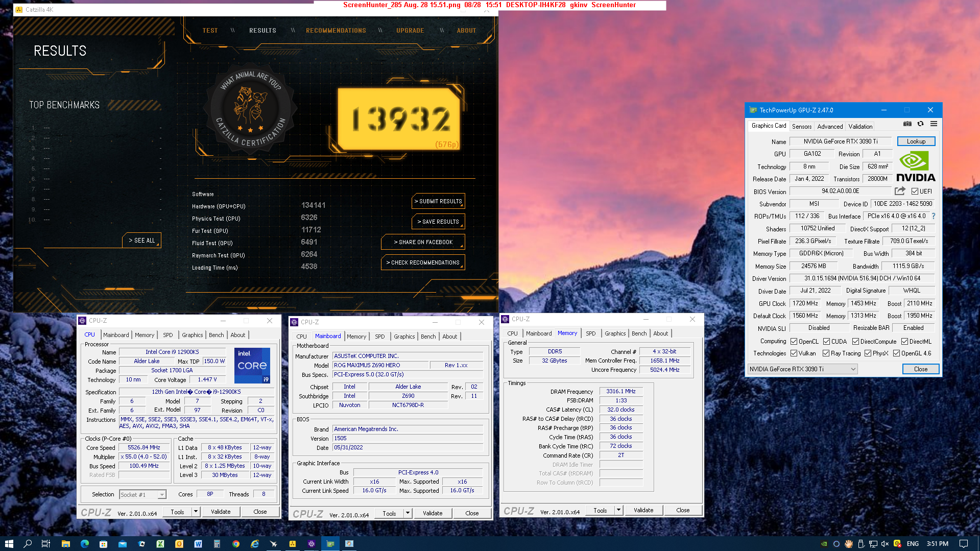Screen dimensions: 980x551
Task: Open the GPU-Z hamburger menu
Action: (x=934, y=124)
